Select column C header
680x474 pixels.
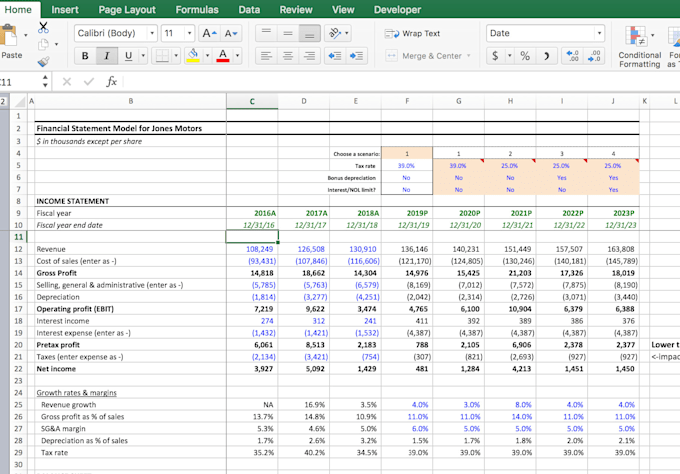coord(252,101)
